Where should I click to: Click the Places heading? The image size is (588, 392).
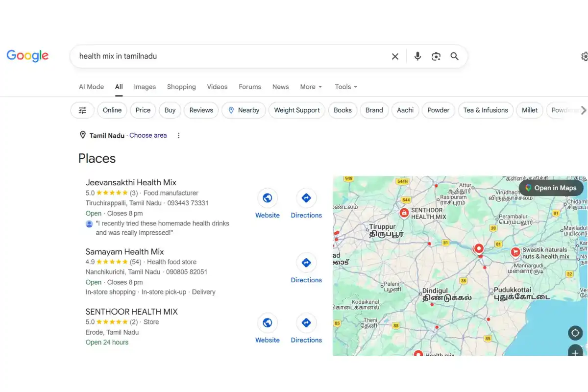(x=97, y=158)
